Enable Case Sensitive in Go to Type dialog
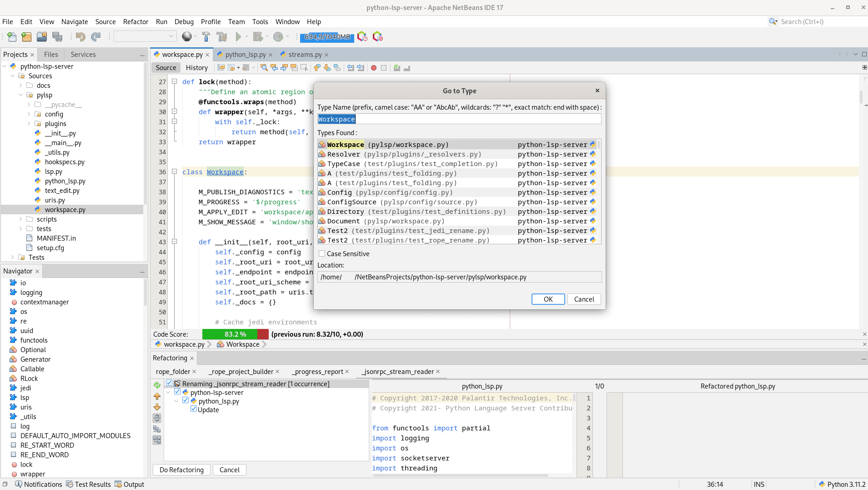The width and height of the screenshot is (868, 490). pyautogui.click(x=321, y=253)
